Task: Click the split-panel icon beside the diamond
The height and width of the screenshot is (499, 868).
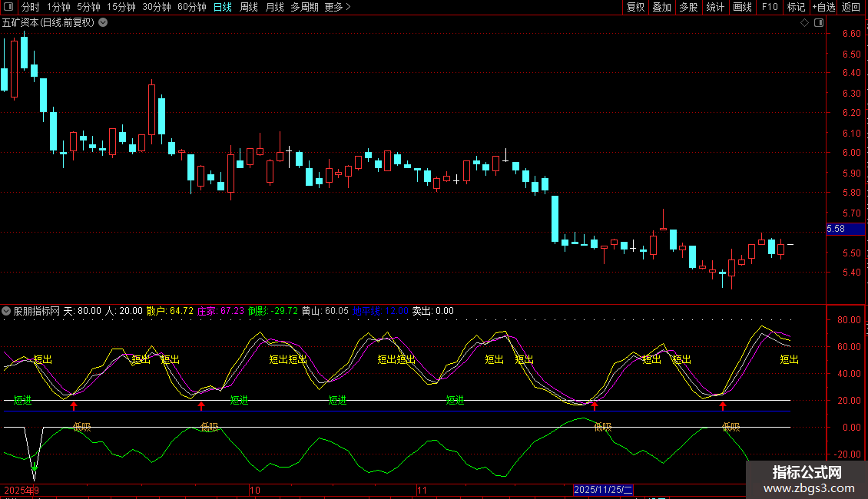Action: click(819, 23)
